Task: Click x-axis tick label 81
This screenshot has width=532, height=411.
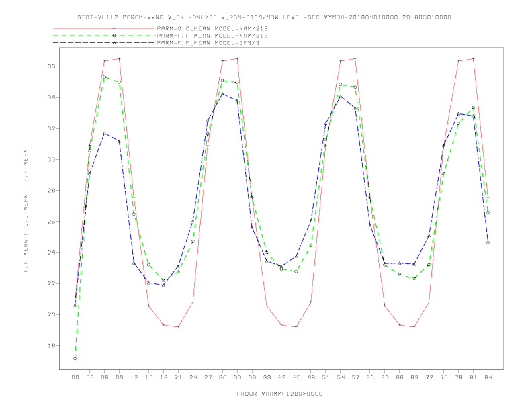Action: point(474,377)
